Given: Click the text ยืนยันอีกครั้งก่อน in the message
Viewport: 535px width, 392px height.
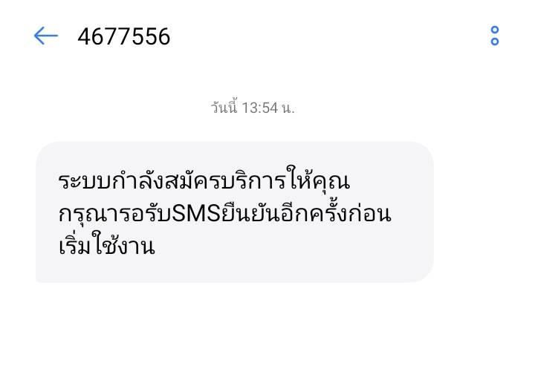Looking at the screenshot, I should point(306,213).
